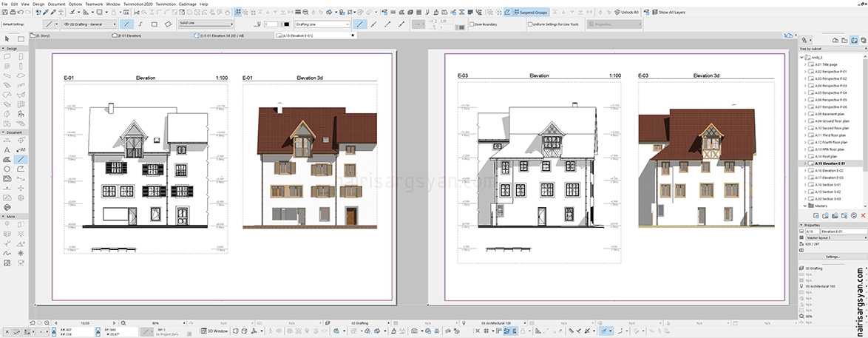868x338 pixels.
Task: Open the Cadimage menu
Action: click(x=188, y=4)
